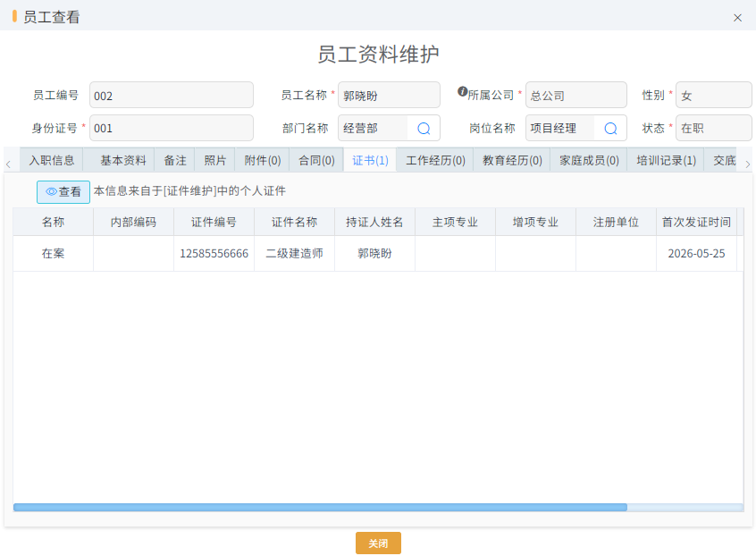The image size is (756, 556).
Task: Open the 教育经历(0) tab
Action: pos(512,160)
